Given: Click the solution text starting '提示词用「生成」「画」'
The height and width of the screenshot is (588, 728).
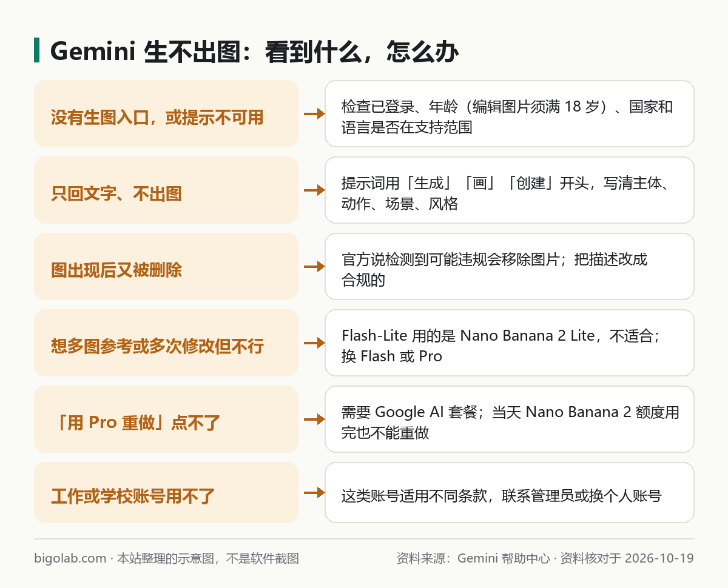Looking at the screenshot, I should [506, 194].
